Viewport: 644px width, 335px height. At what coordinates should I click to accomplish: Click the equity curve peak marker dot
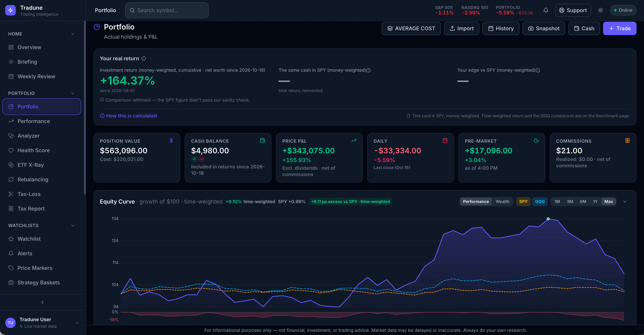pos(548,219)
